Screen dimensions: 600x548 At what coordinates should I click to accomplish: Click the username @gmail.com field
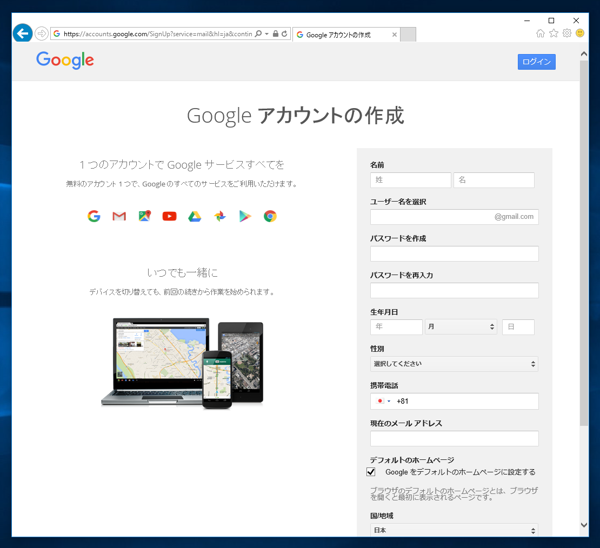click(454, 217)
